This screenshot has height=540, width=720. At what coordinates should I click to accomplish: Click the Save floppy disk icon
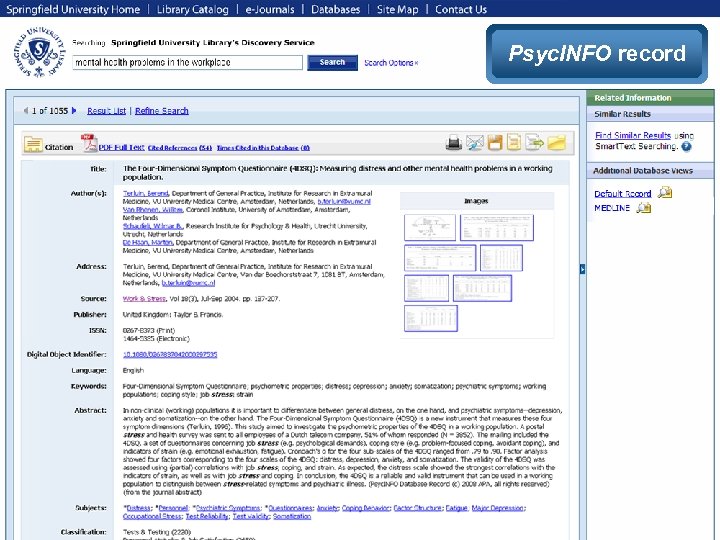click(495, 143)
